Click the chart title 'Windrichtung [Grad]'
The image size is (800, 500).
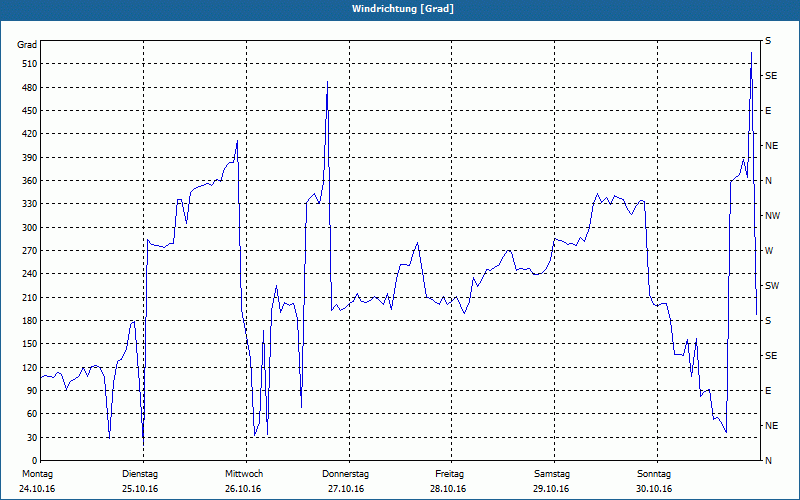(403, 9)
